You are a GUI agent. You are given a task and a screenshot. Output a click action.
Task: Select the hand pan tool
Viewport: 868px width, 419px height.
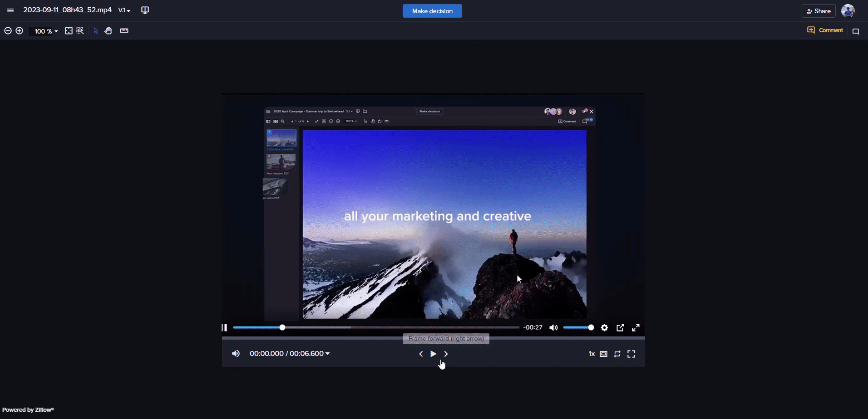click(108, 31)
